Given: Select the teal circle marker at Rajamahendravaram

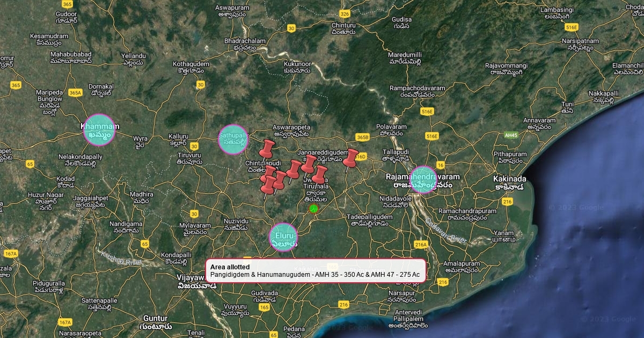Looking at the screenshot, I should click(x=423, y=180).
